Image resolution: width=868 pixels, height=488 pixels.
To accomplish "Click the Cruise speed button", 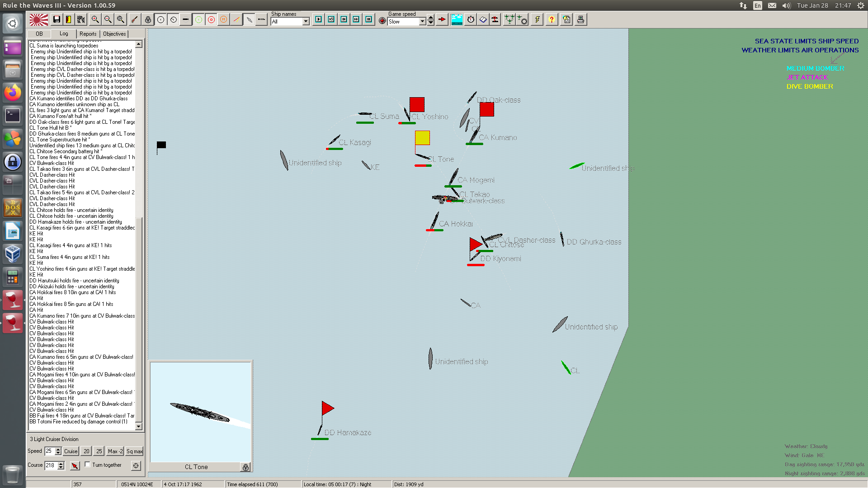I will click(x=71, y=451).
